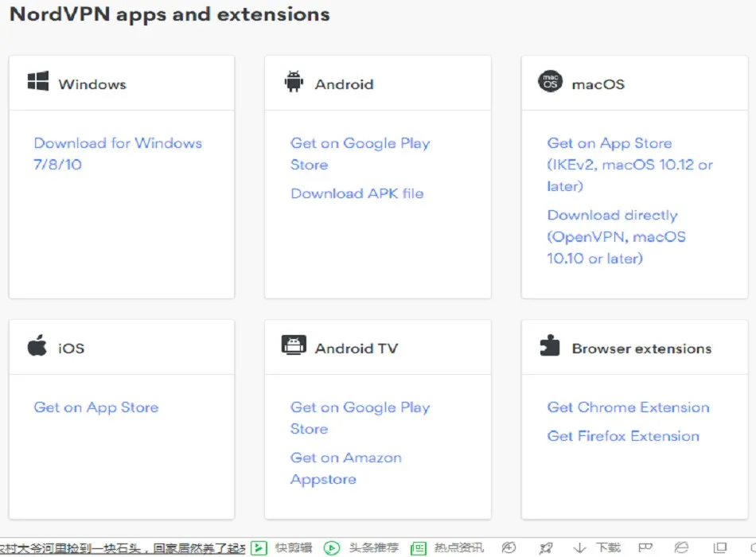Image resolution: width=756 pixels, height=557 pixels.
Task: Click the NordVPN apps and extensions heading
Action: (x=170, y=14)
